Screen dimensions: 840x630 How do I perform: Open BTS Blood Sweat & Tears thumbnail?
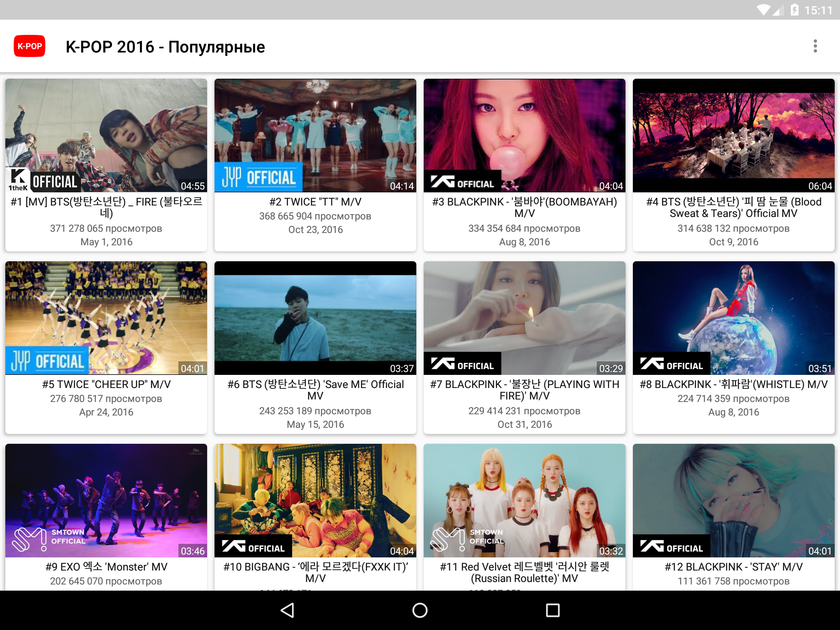[x=734, y=136]
